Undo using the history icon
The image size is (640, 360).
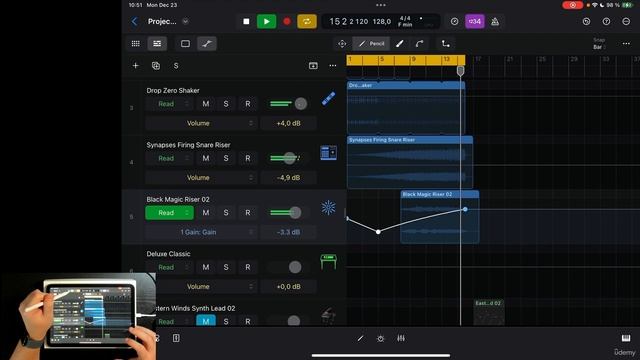(586, 21)
